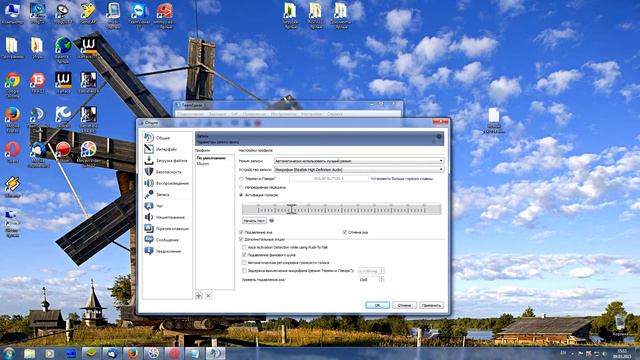Select the Запись microphone section
The width and height of the screenshot is (640, 360).
click(167, 195)
